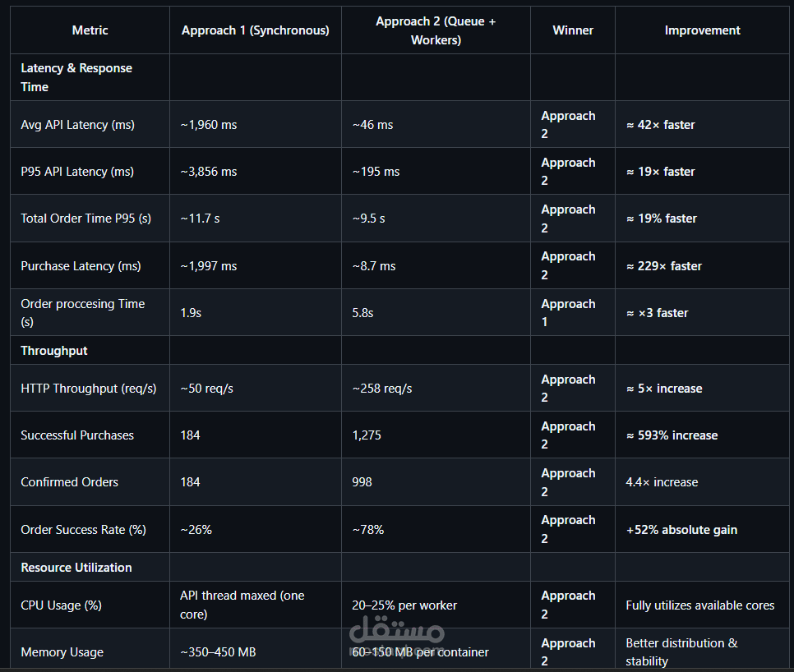Select the Fully utilizes available cores cell
This screenshot has width=794, height=672.
[700, 605]
